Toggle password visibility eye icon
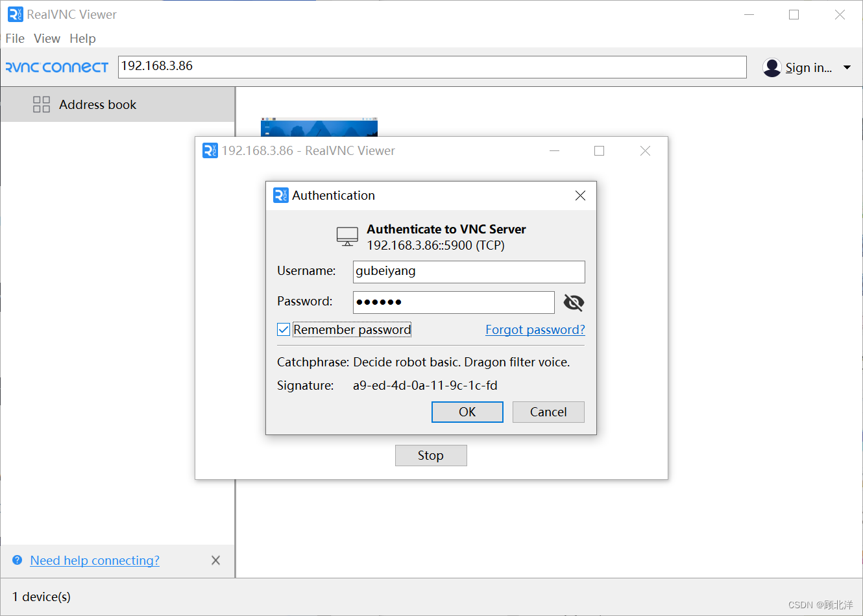Image resolution: width=863 pixels, height=616 pixels. click(574, 302)
